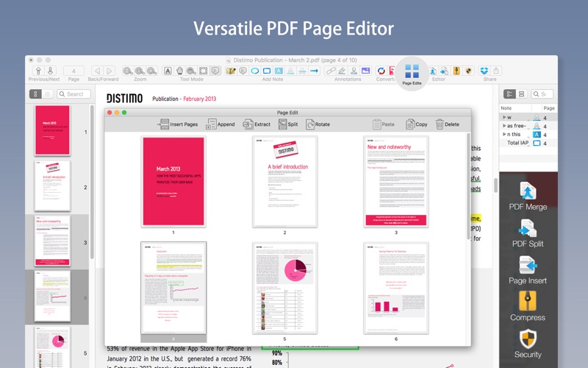Switch left sidebar to thumbnail view
Image resolution: width=588 pixels, height=368 pixels.
35,94
